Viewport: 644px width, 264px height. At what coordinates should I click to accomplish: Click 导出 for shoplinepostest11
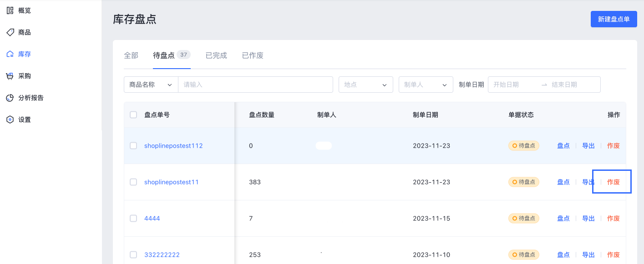point(588,182)
